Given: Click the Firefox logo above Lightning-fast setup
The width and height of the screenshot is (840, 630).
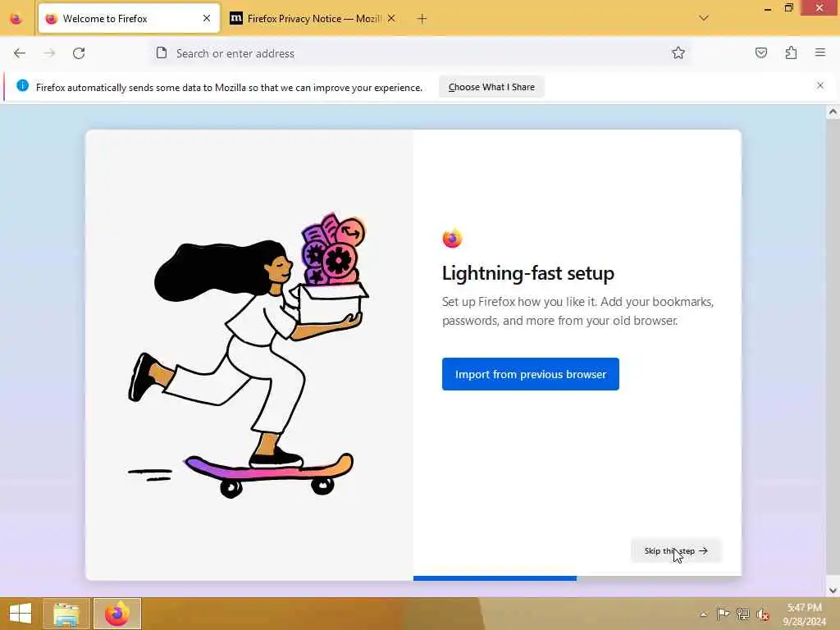Looking at the screenshot, I should click(x=452, y=239).
